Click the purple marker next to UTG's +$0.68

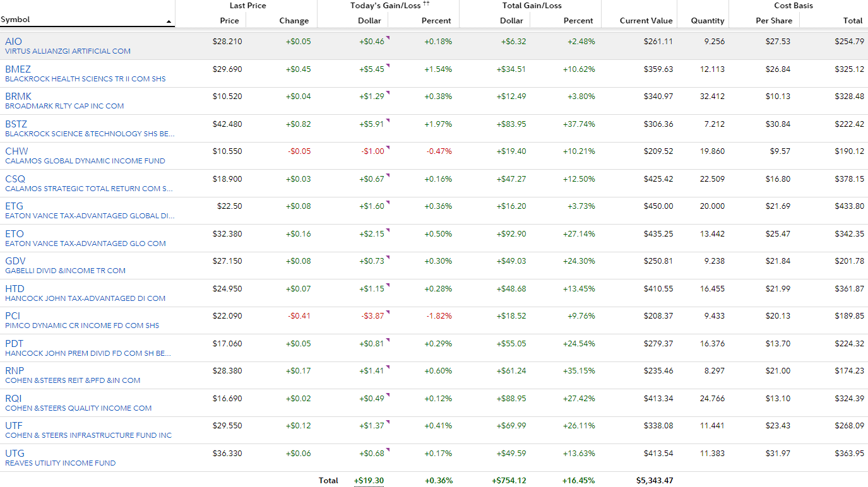click(388, 450)
